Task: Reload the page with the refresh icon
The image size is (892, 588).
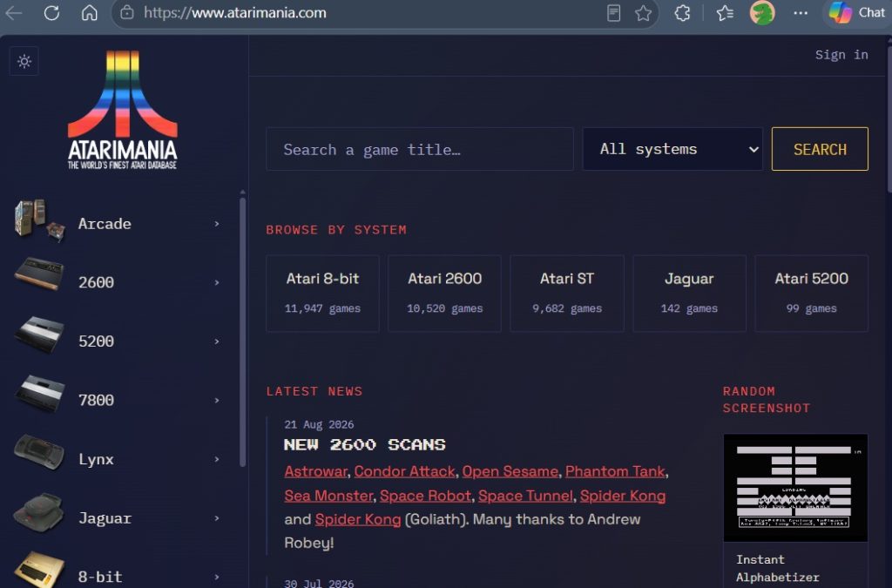Action: [x=51, y=12]
